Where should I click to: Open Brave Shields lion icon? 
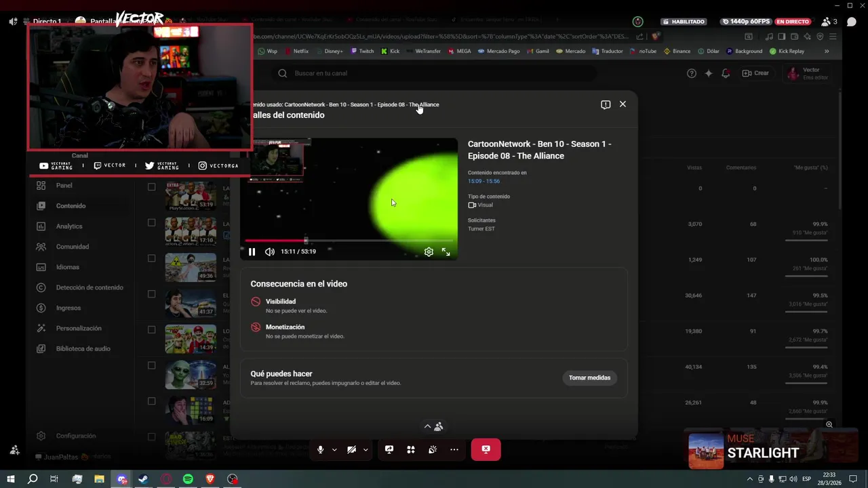coord(655,37)
